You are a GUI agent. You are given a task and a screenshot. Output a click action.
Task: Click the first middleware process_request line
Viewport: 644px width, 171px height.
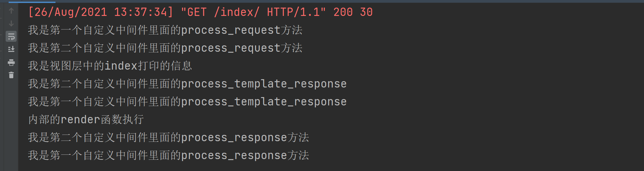pyautogui.click(x=165, y=30)
